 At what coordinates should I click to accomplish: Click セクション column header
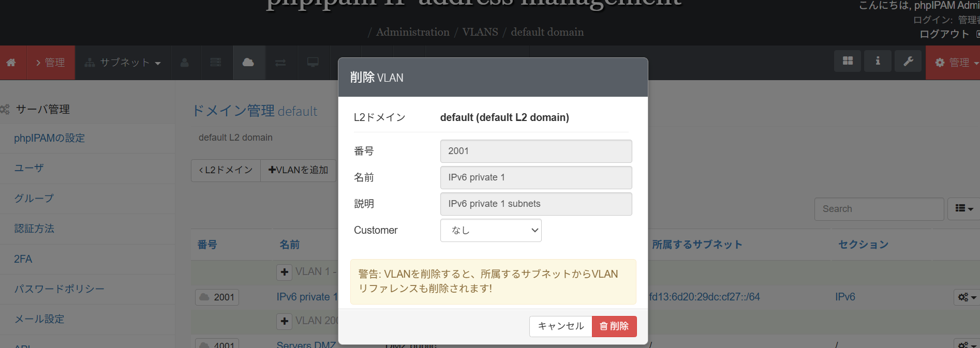[x=864, y=245]
